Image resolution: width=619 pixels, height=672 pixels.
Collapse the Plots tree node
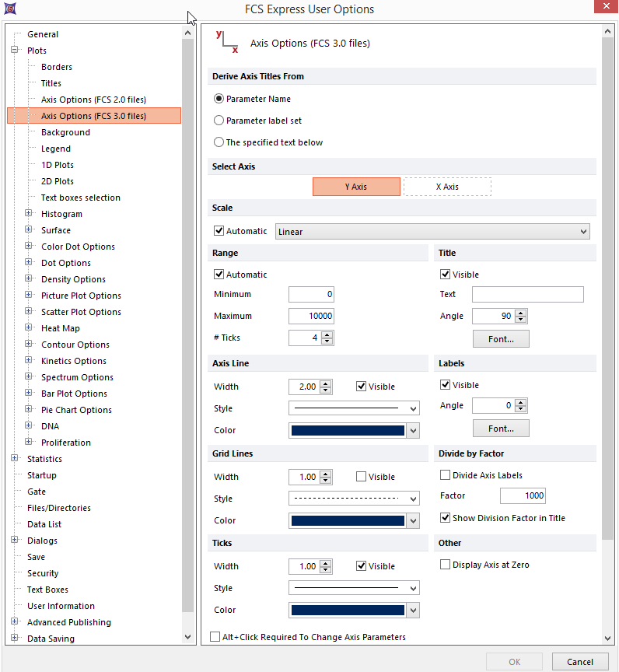(15, 51)
